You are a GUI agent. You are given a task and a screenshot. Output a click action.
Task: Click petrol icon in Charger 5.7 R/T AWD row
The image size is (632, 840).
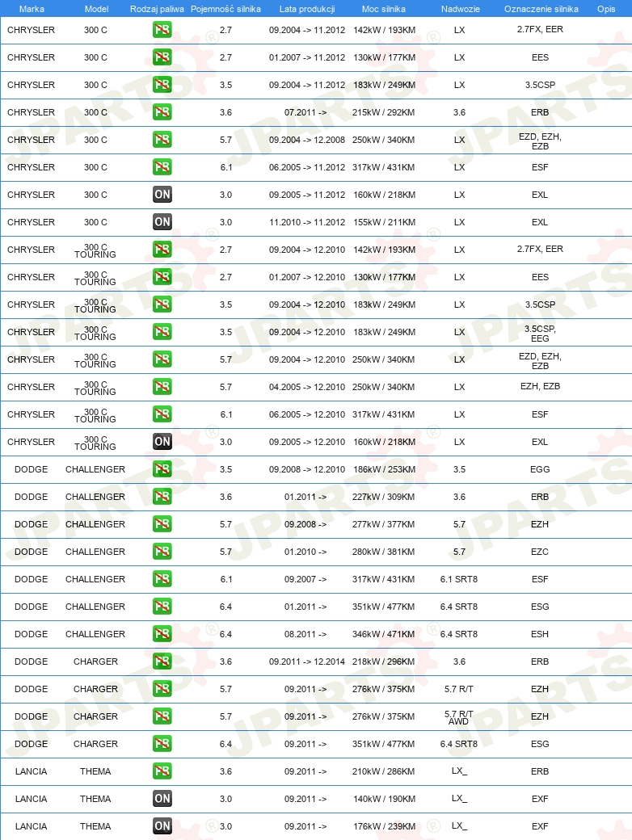tap(162, 716)
